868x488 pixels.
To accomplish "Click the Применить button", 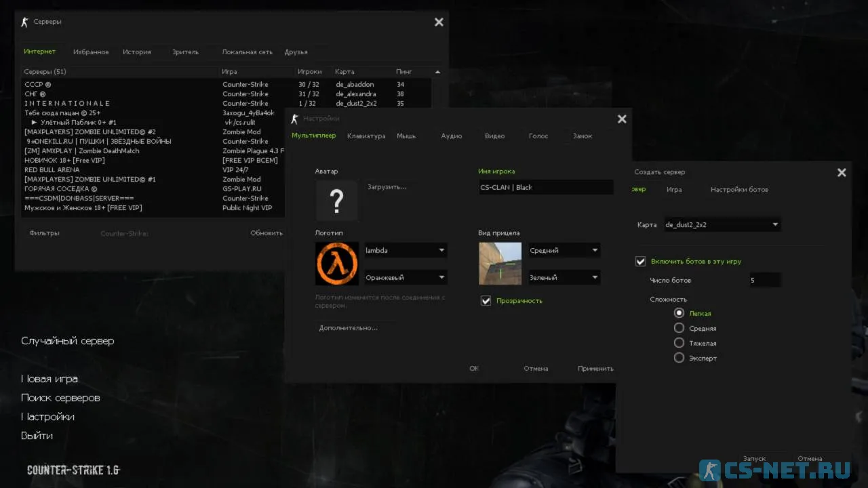I will point(595,369).
